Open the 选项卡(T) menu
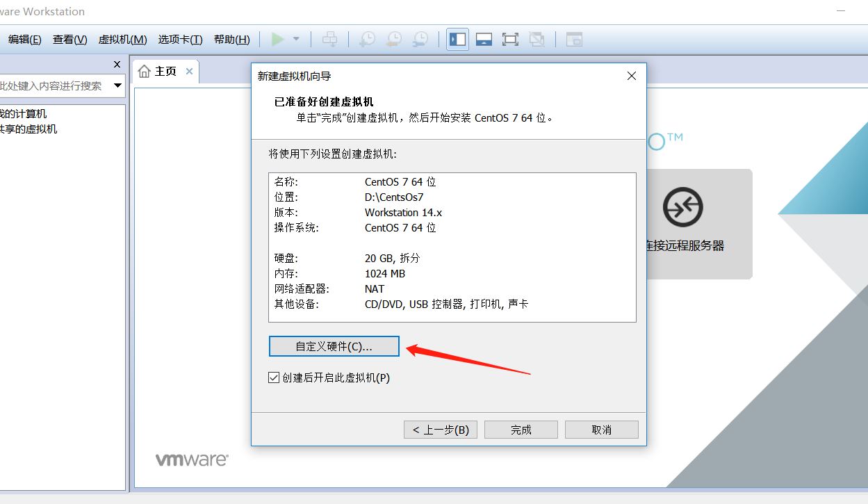Viewport: 868px width, 504px height. [181, 40]
